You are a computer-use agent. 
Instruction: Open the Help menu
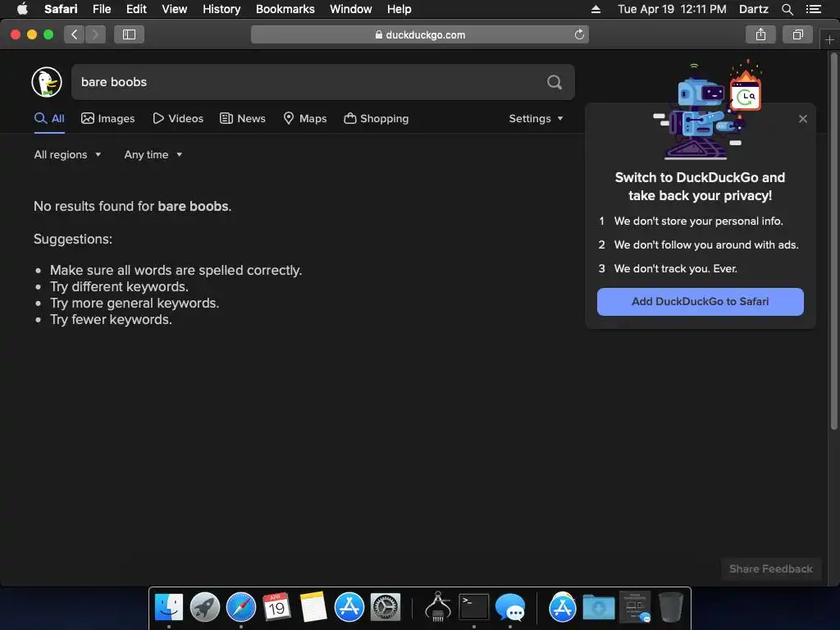(x=399, y=9)
